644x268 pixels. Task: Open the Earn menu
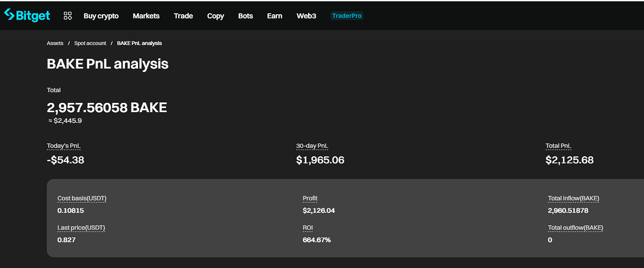click(x=275, y=16)
